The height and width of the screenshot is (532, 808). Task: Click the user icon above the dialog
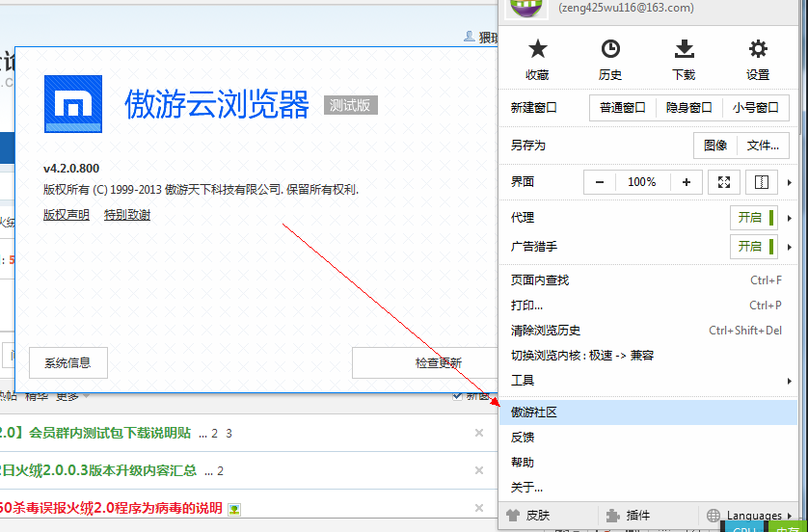(470, 36)
